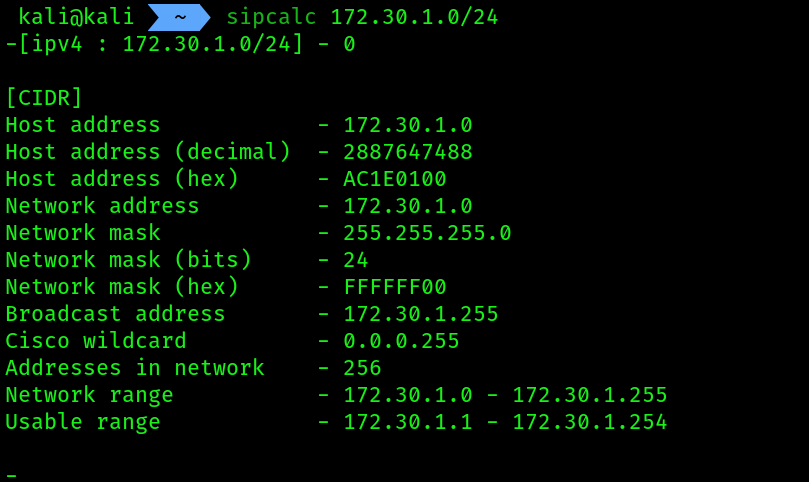Click the Cisco wildcard value 0.0.0.255
This screenshot has height=482, width=809.
click(401, 341)
